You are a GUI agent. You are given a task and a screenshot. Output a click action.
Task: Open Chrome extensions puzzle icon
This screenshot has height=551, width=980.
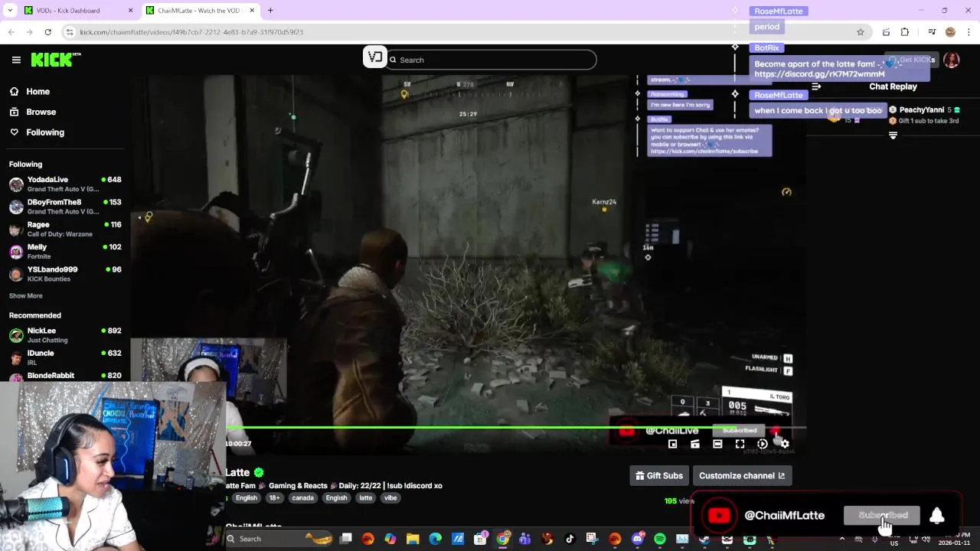click(905, 32)
